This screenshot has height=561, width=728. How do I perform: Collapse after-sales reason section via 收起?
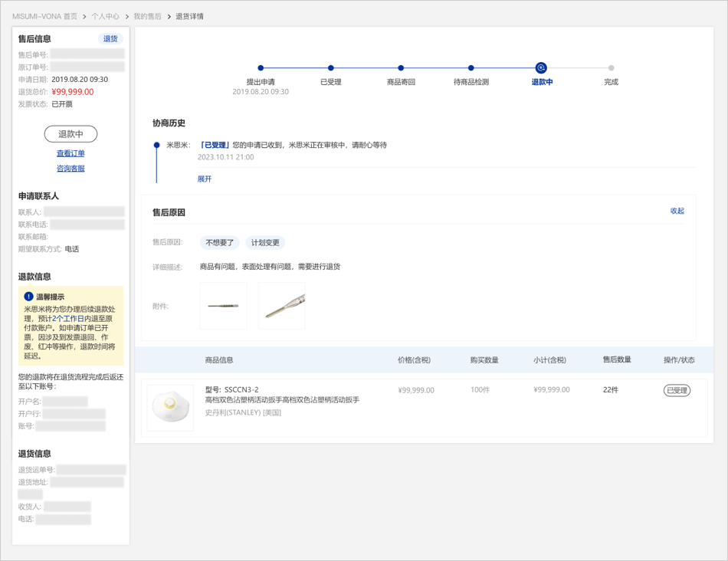click(x=677, y=211)
